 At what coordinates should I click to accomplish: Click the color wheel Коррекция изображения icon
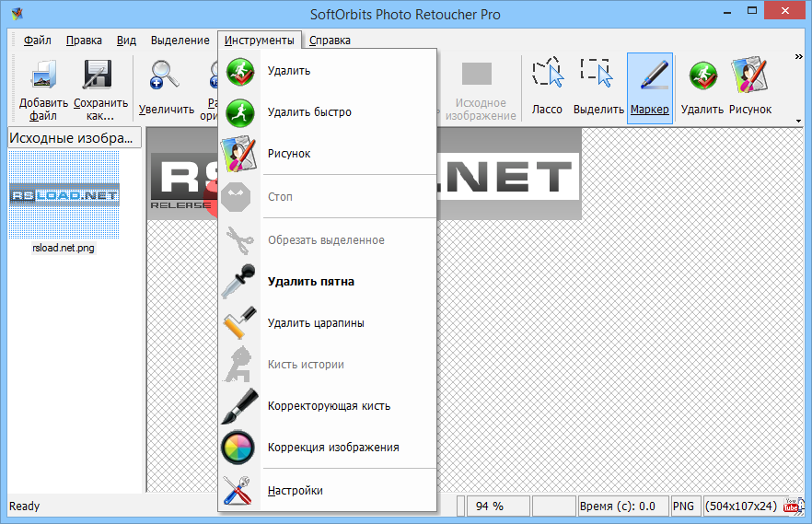click(238, 448)
